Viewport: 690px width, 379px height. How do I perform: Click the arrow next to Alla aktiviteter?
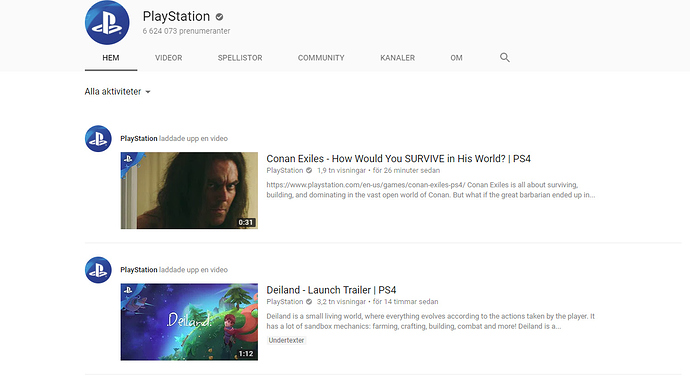point(148,92)
